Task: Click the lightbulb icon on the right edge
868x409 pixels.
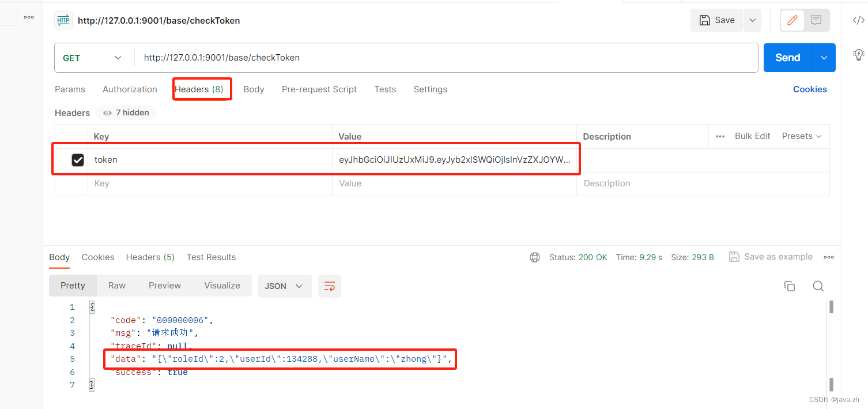Action: pyautogui.click(x=858, y=54)
